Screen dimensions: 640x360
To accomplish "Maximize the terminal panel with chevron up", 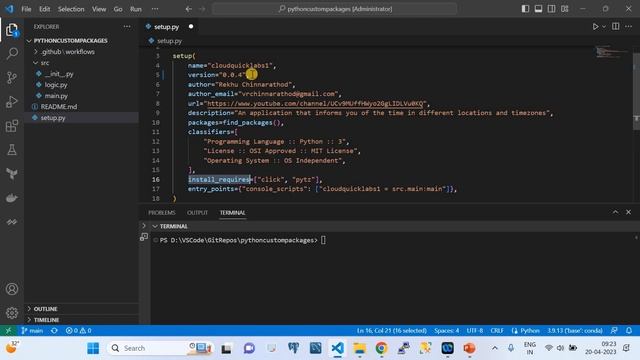I will (x=615, y=212).
